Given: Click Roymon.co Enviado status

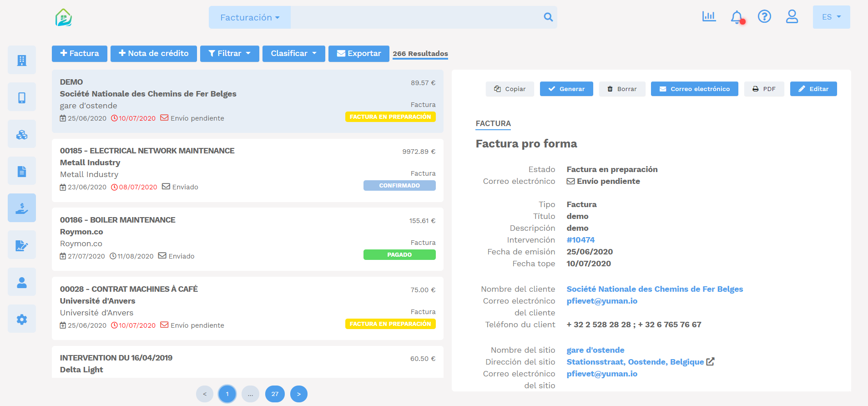Looking at the screenshot, I should (x=177, y=256).
